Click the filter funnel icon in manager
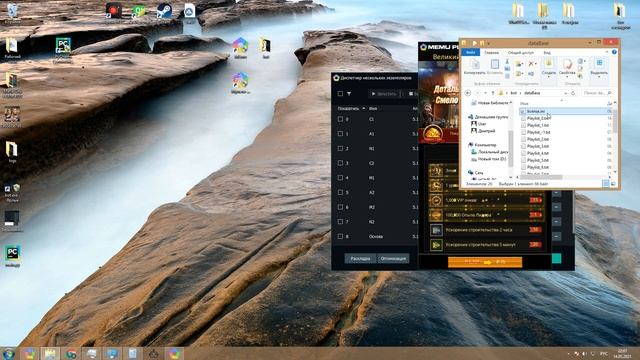640x360 pixels. (x=349, y=93)
